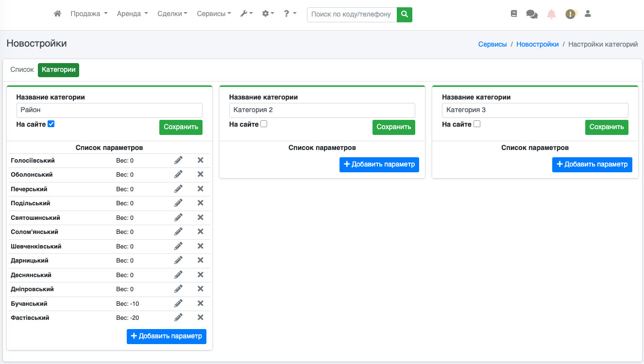The height and width of the screenshot is (364, 644).
Task: Click the user profile icon
Action: [588, 14]
